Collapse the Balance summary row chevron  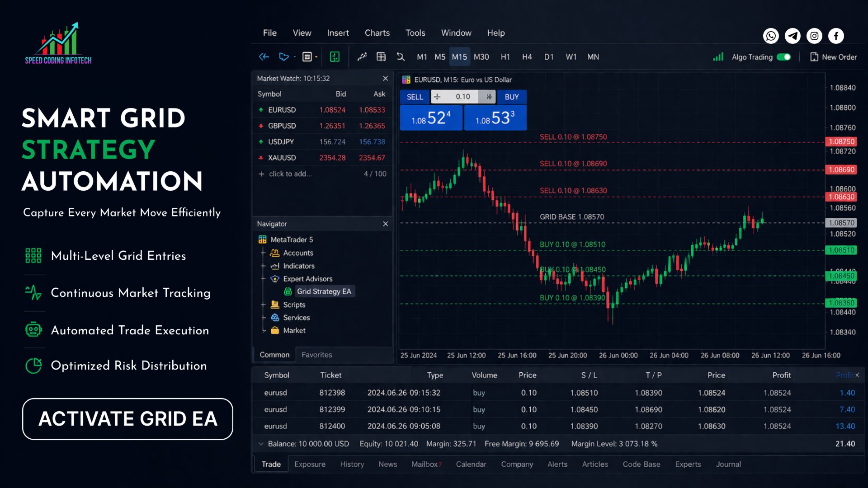261,444
